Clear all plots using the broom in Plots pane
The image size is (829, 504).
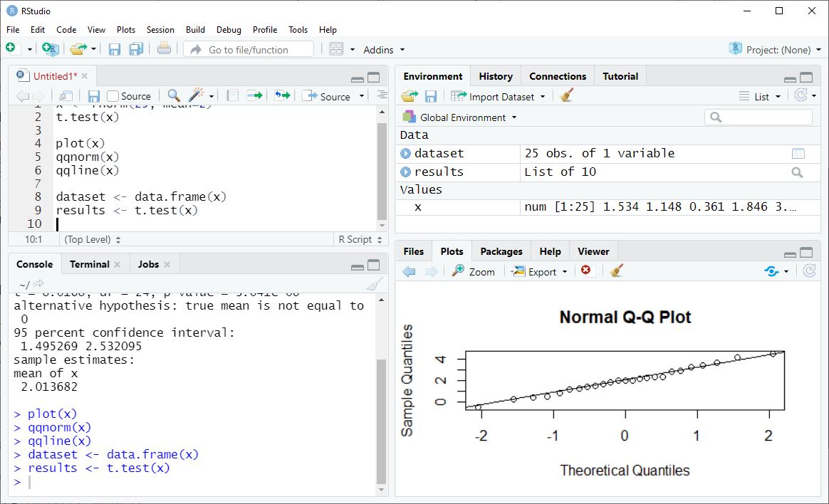617,271
